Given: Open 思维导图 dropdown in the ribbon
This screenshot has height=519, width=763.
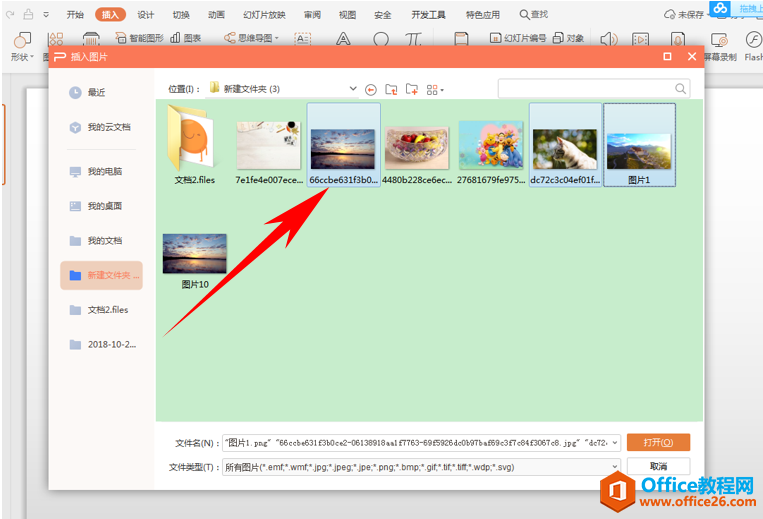Looking at the screenshot, I should 252,37.
